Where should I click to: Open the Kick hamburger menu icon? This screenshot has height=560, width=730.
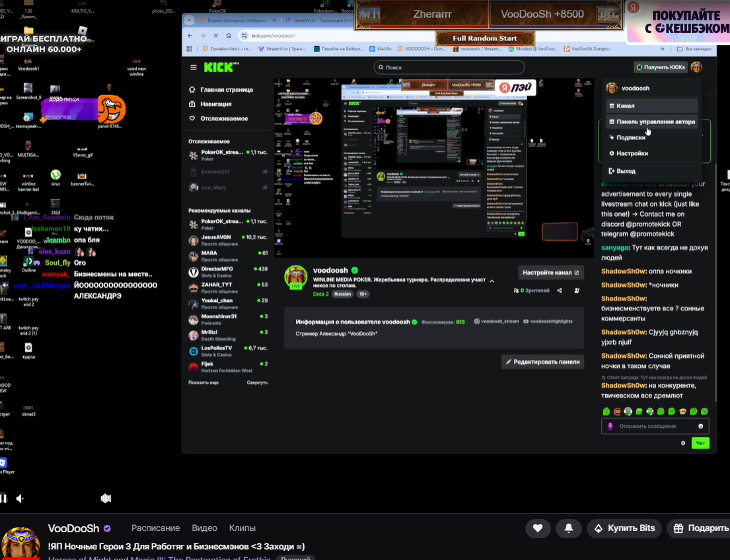193,67
